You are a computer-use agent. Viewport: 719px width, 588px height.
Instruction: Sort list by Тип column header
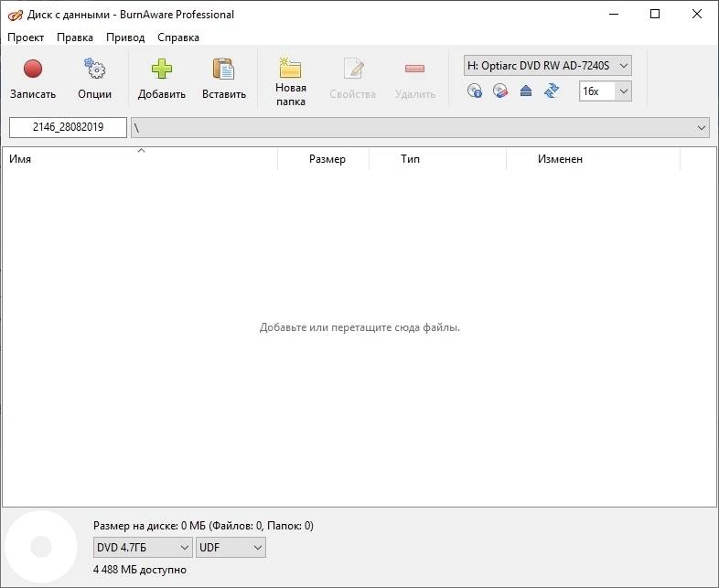click(437, 159)
